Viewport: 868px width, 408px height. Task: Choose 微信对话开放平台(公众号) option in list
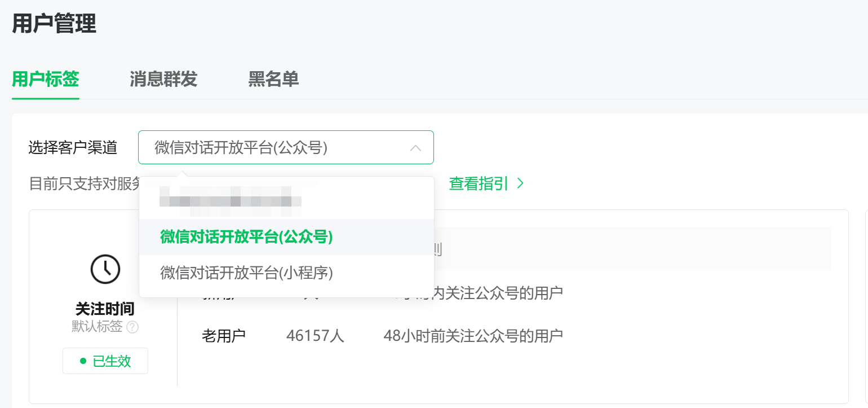[286, 237]
